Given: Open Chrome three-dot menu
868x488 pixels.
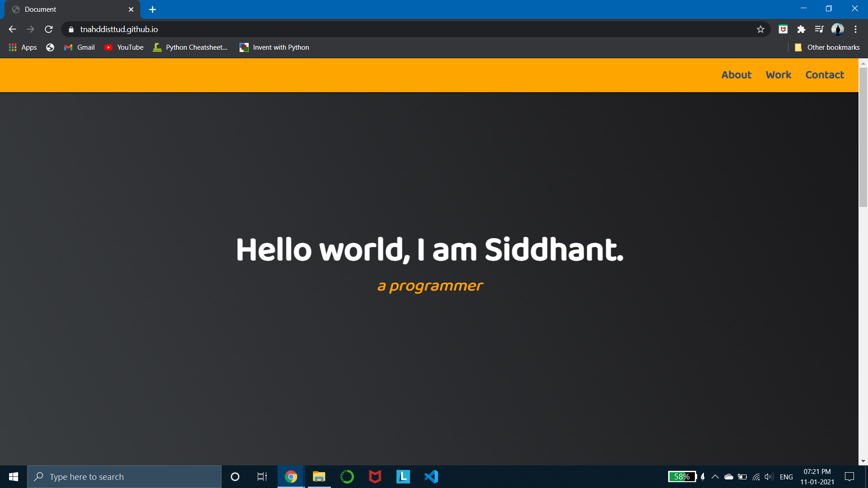Looking at the screenshot, I should click(855, 29).
